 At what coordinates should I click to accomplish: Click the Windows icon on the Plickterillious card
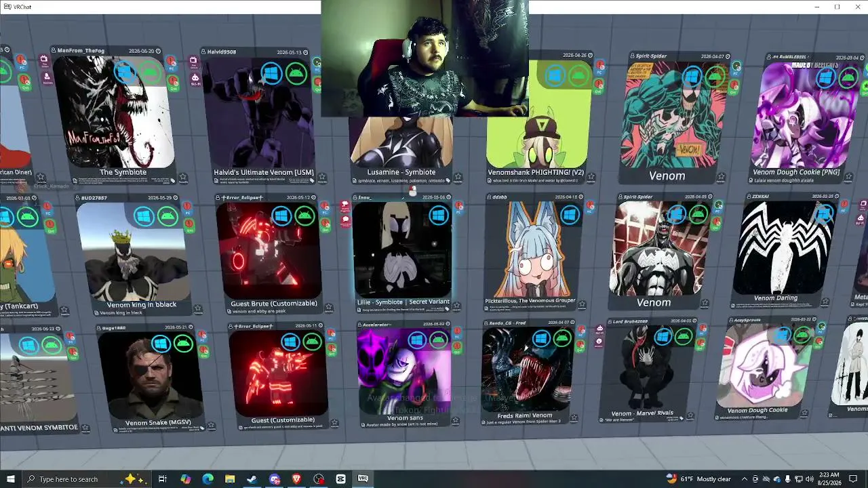click(x=570, y=215)
